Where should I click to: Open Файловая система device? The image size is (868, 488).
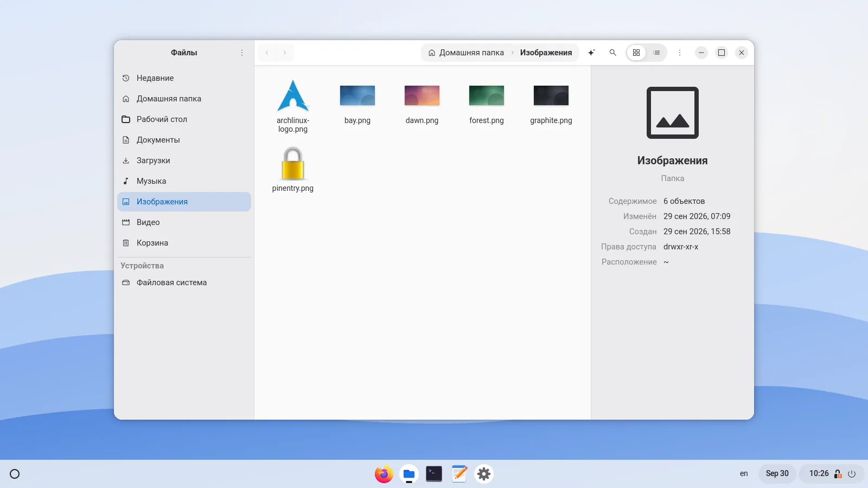184,282
